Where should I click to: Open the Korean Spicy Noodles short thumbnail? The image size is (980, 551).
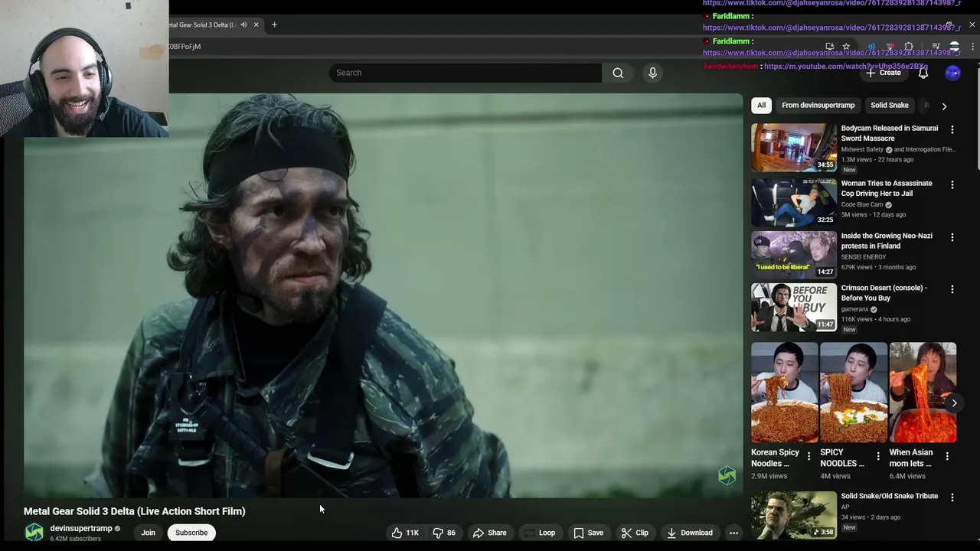point(784,392)
